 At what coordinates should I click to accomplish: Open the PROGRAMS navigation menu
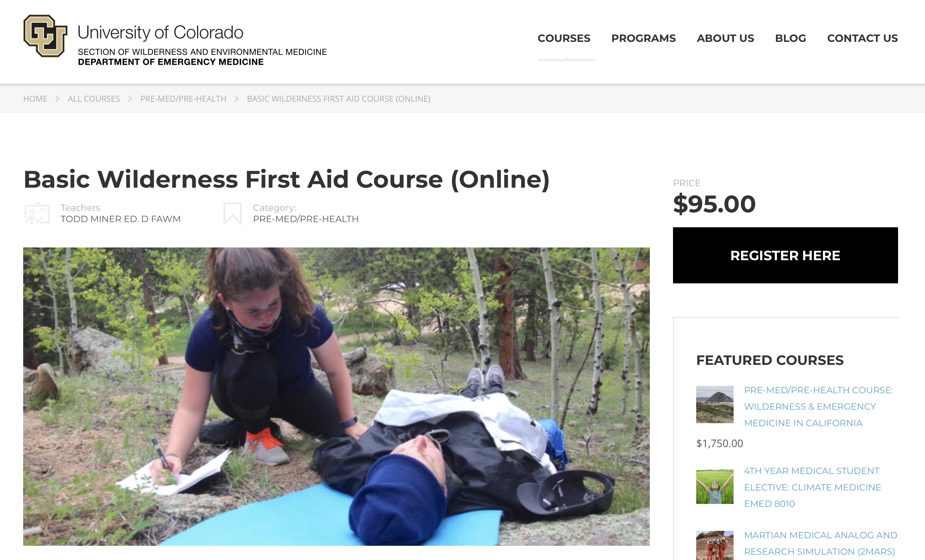pos(643,38)
